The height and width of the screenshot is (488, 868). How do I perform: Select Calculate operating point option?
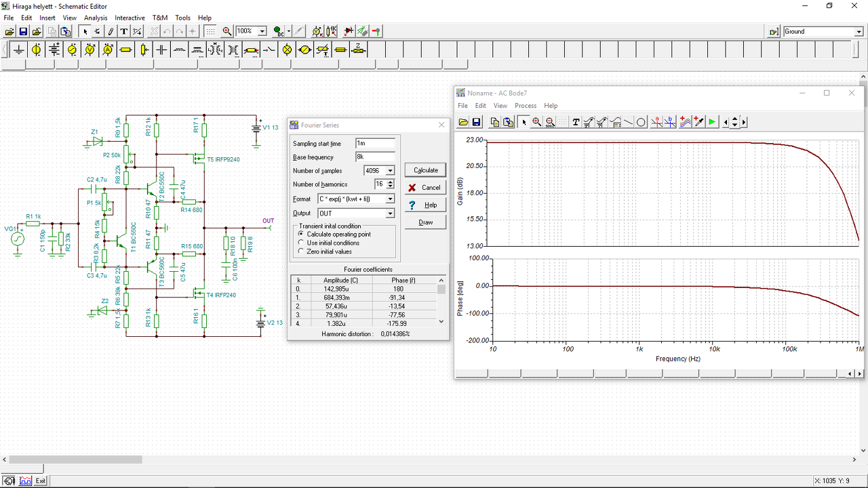[302, 234]
